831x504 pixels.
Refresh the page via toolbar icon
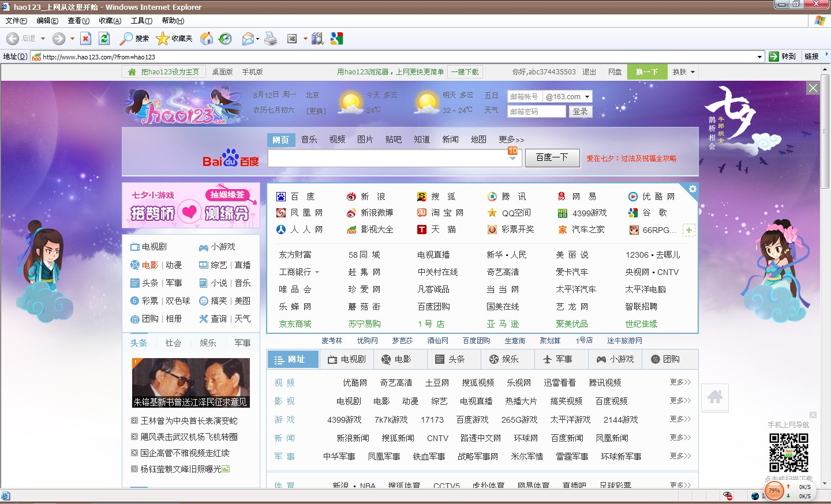coord(104,39)
